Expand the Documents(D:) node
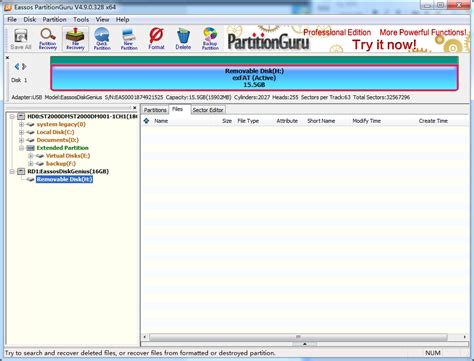Screen dimensions: 474x361 coord(21,140)
